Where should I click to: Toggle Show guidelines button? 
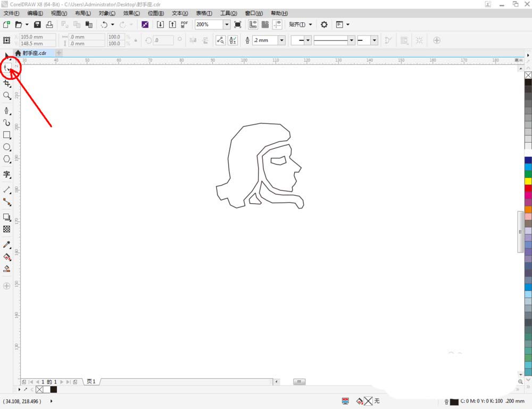coord(277,24)
